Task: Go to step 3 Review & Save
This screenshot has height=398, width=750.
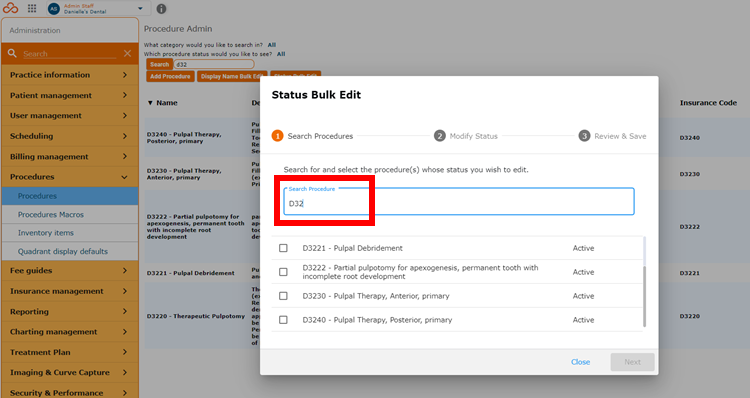Action: [x=613, y=136]
